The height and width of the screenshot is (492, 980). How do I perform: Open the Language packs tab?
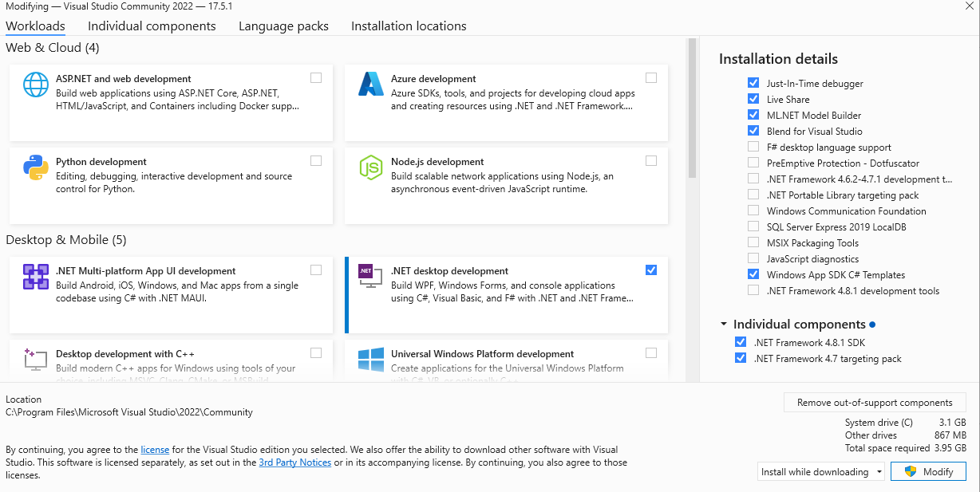[283, 26]
